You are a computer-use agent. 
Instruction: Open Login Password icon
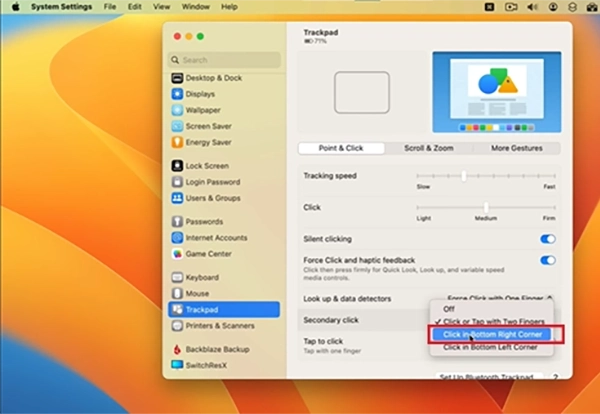coord(177,182)
